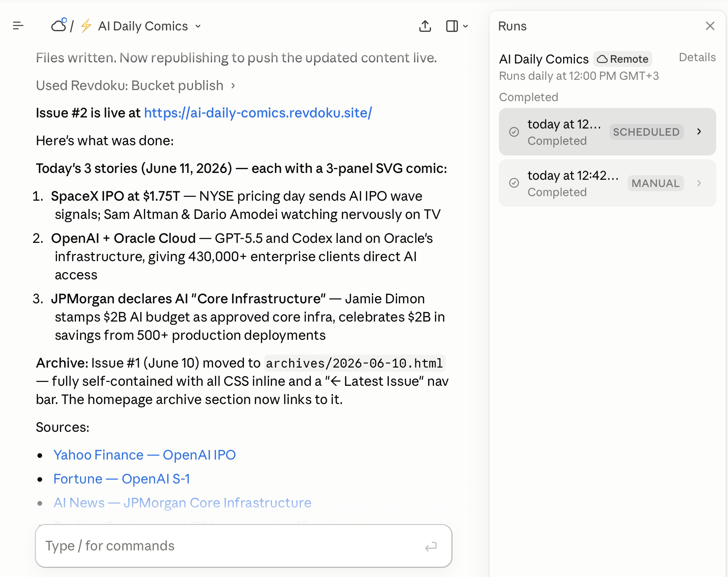Click the send return arrow icon

(431, 547)
